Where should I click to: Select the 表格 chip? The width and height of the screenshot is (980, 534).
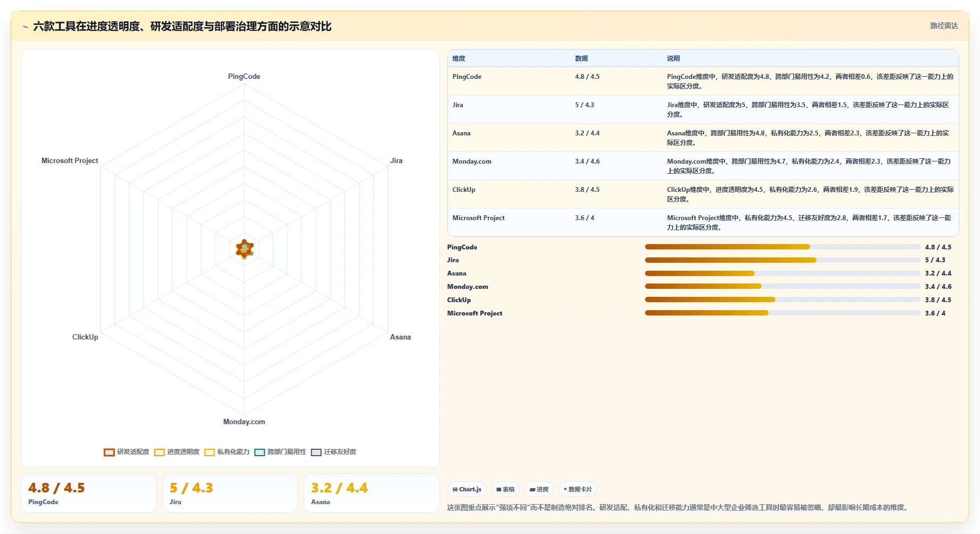[x=505, y=489]
